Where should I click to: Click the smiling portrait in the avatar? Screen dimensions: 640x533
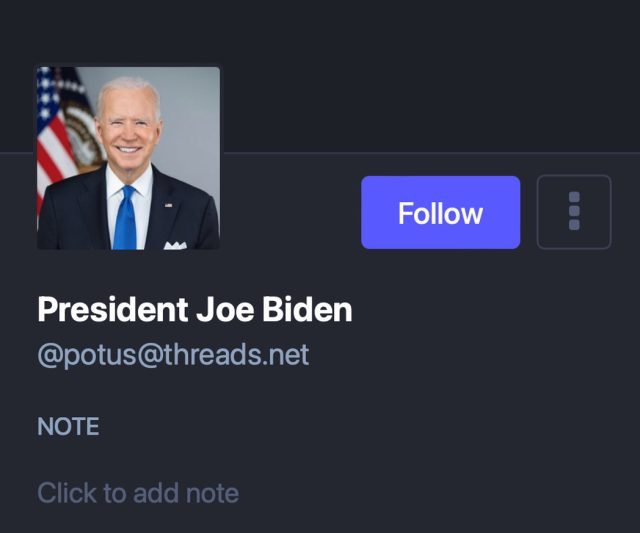[128, 158]
